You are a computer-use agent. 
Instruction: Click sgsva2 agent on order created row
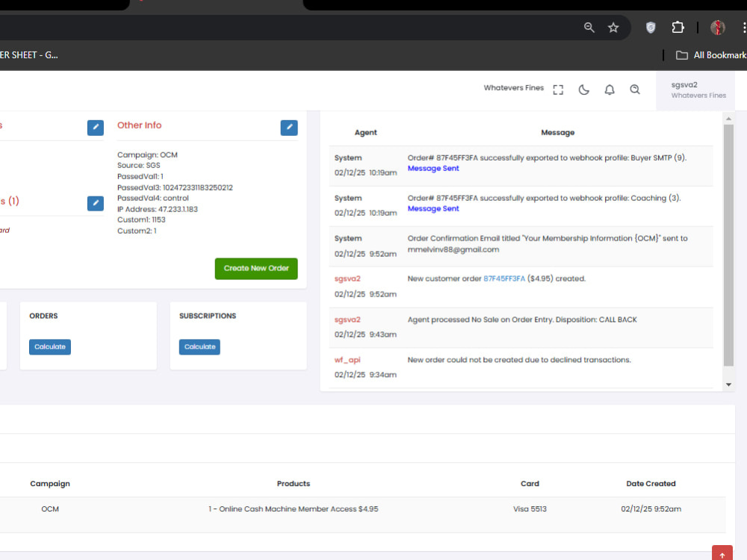347,279
